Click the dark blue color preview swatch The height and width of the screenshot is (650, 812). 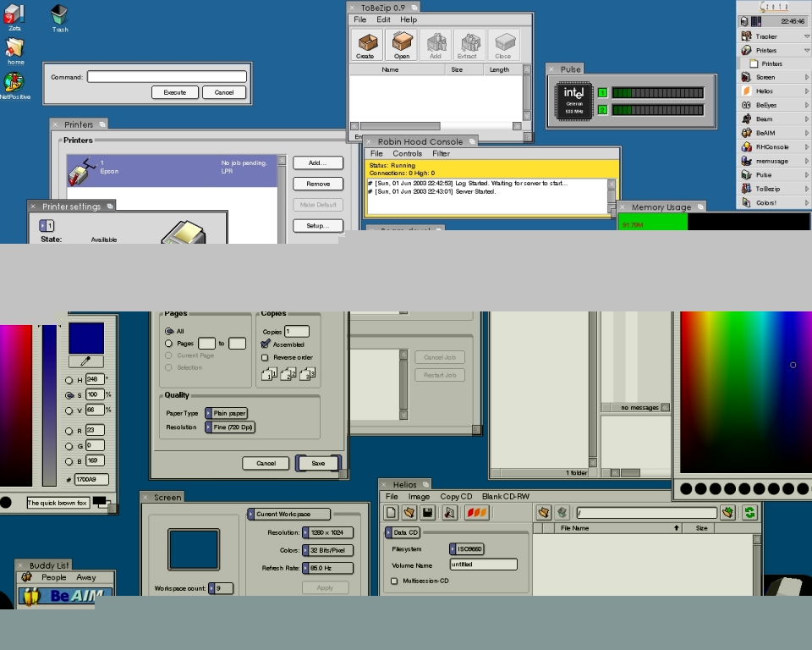coord(86,338)
